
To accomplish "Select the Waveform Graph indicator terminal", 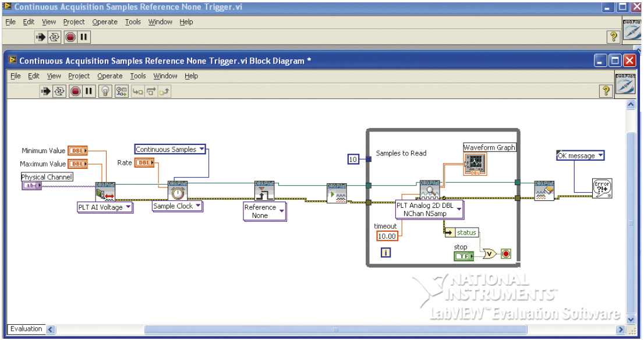I will [x=475, y=164].
